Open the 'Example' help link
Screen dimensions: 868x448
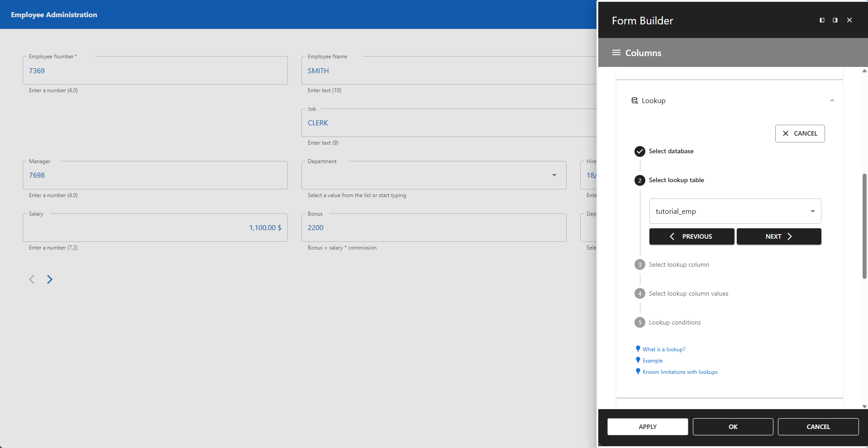(x=652, y=360)
